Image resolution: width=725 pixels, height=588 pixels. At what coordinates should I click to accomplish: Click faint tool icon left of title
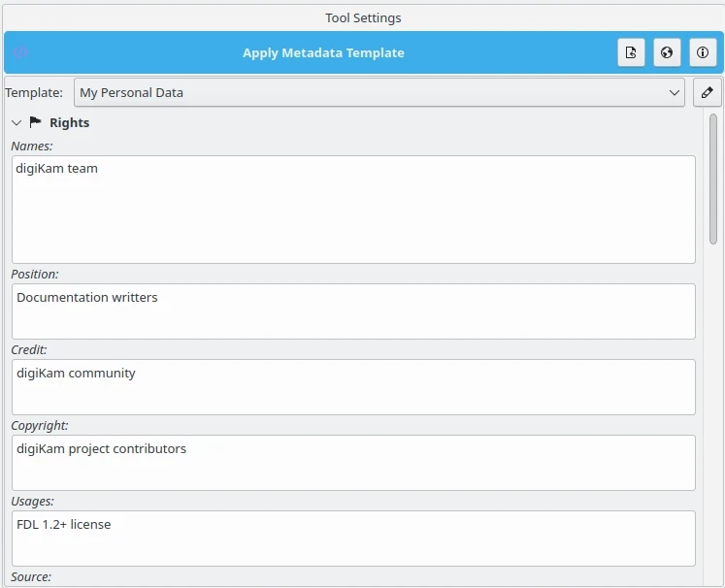click(x=21, y=53)
